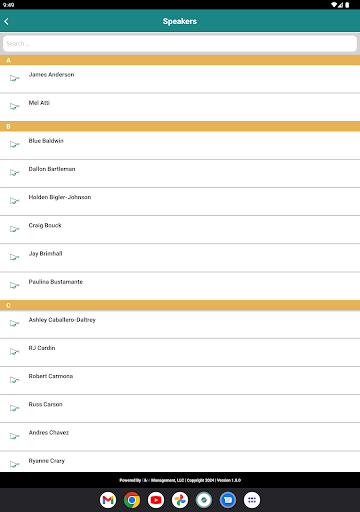360x512 pixels.
Task: Tap speaker icon beside Blue Baldwin
Action: pos(14,144)
